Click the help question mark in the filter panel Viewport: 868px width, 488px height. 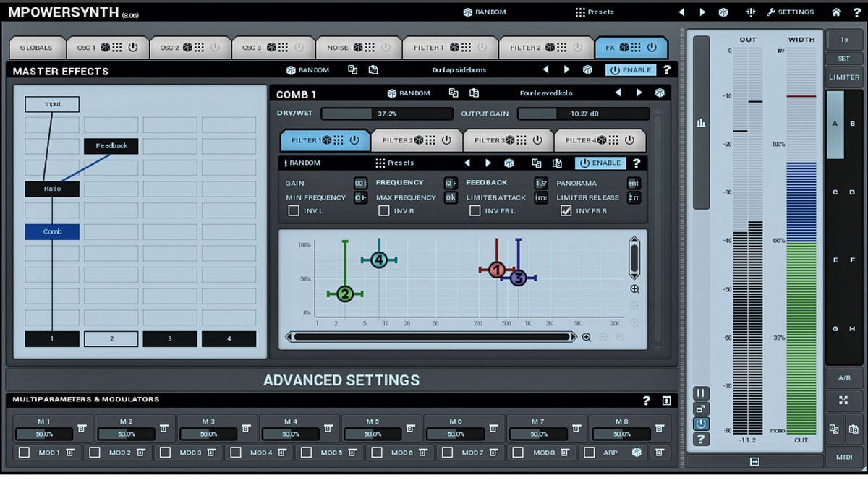pyautogui.click(x=636, y=163)
